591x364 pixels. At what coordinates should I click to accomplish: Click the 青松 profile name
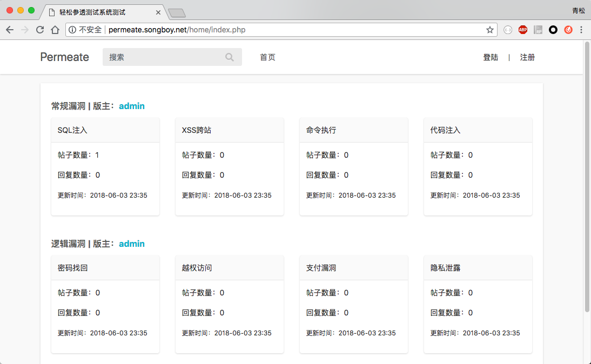coord(578,11)
